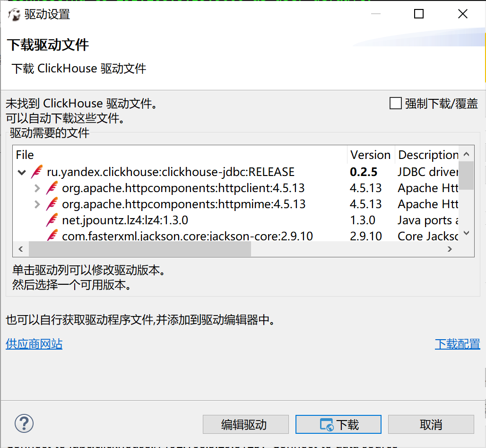Expand the httpclient:4.5.13 dependency node
Screen dimensions: 486x448
coord(37,188)
